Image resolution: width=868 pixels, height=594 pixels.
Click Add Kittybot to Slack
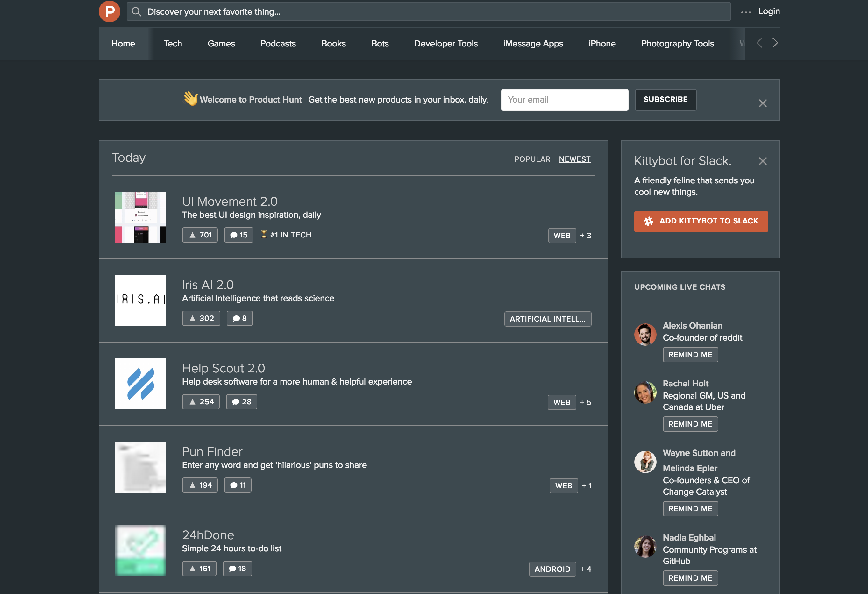point(700,221)
